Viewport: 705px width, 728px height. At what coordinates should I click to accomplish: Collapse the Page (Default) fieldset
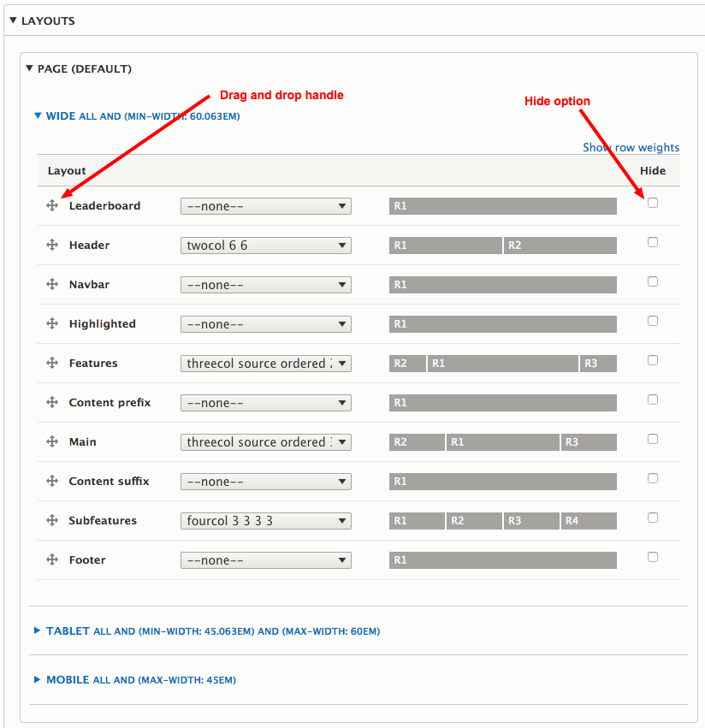(x=84, y=68)
